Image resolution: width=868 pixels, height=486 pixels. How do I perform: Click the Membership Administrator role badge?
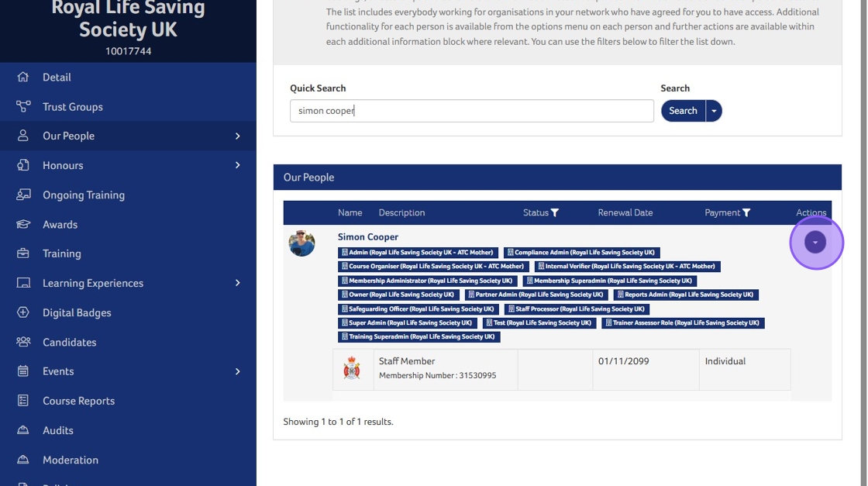[x=427, y=281]
